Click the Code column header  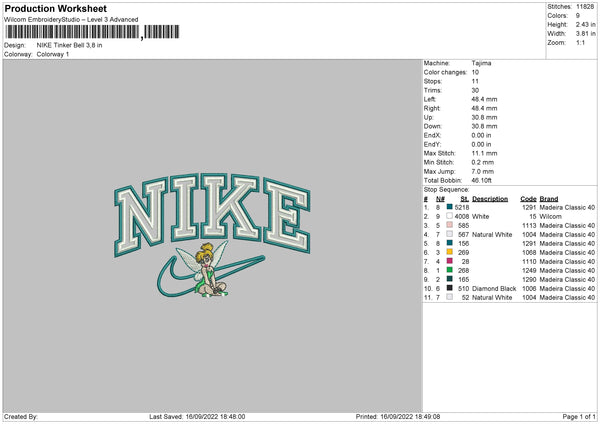(528, 199)
